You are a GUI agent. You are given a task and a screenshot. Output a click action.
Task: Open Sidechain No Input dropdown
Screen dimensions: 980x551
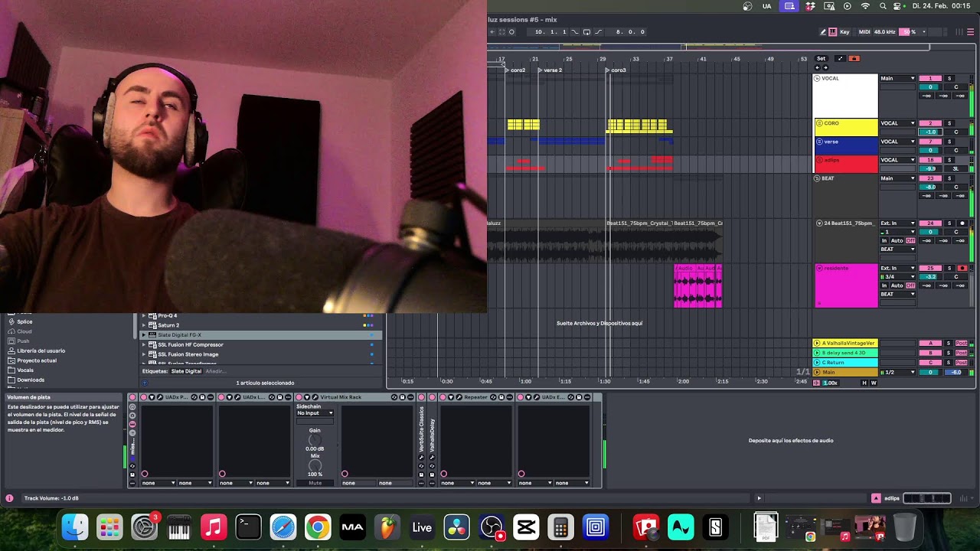tap(315, 413)
